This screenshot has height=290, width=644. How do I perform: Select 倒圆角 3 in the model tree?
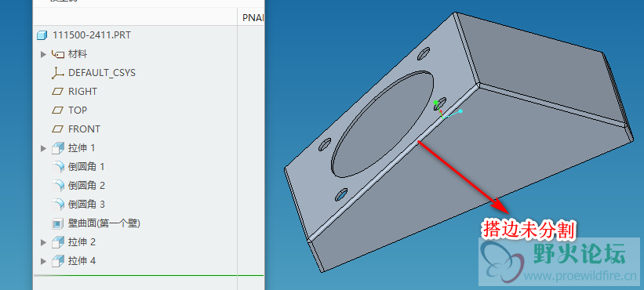pyautogui.click(x=86, y=205)
